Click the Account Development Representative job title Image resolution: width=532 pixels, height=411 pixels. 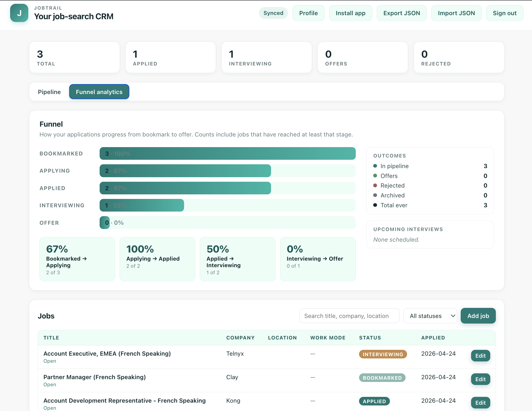pyautogui.click(x=125, y=400)
